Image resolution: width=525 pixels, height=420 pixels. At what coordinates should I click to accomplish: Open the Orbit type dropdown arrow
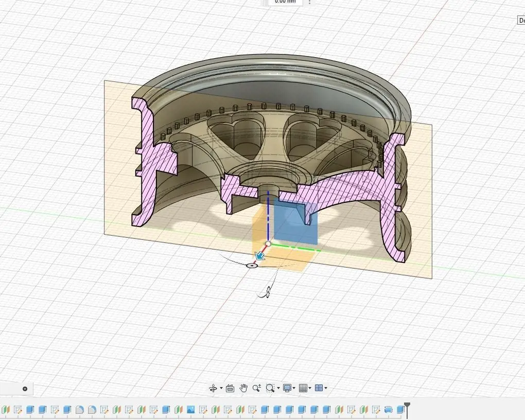(221, 388)
